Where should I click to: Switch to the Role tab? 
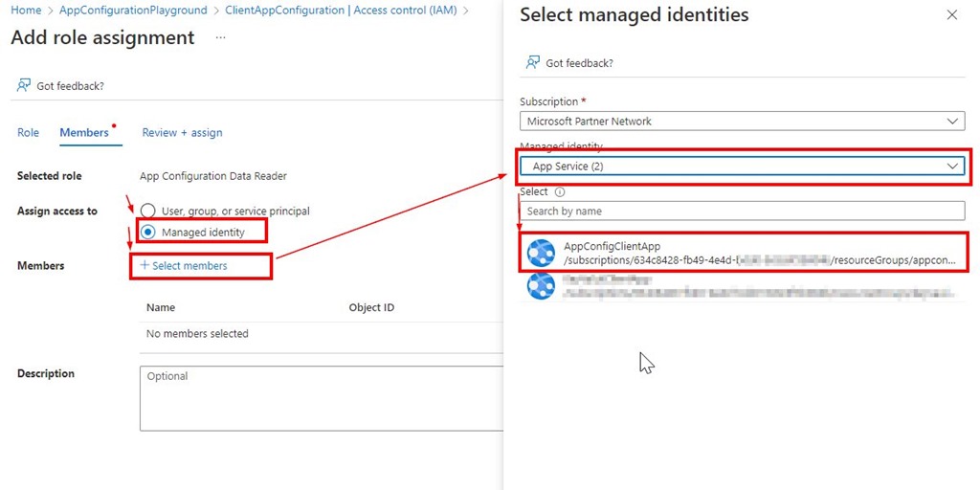point(28,132)
